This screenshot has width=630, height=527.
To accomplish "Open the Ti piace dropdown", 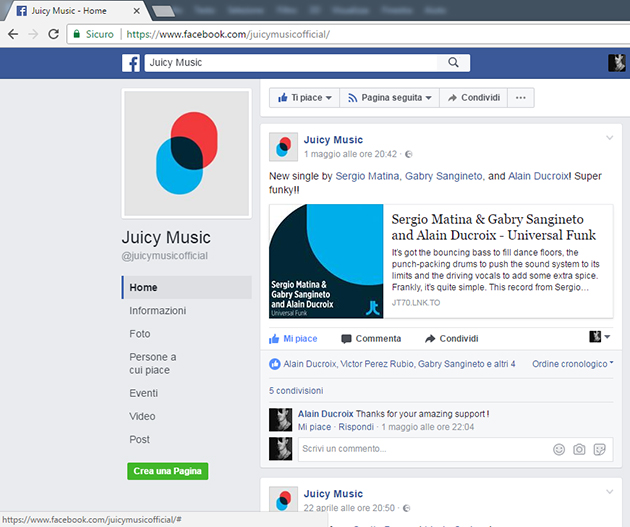I will click(x=305, y=98).
